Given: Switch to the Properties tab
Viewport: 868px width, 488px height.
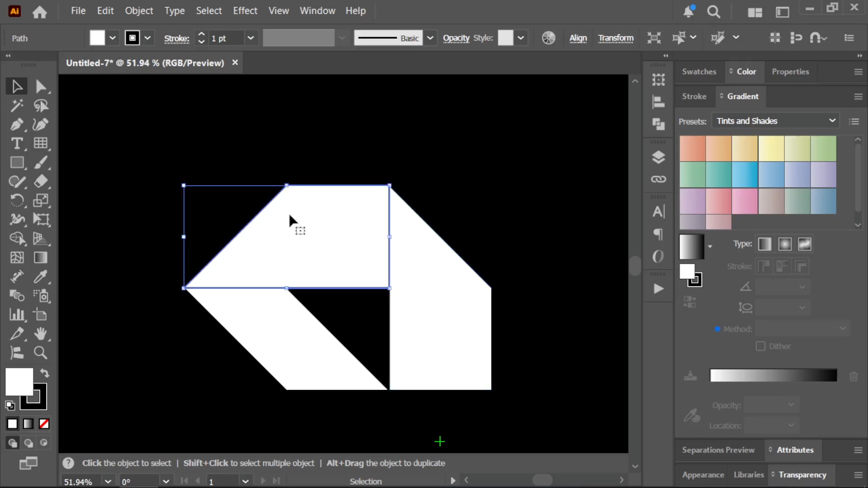Looking at the screenshot, I should (x=790, y=71).
